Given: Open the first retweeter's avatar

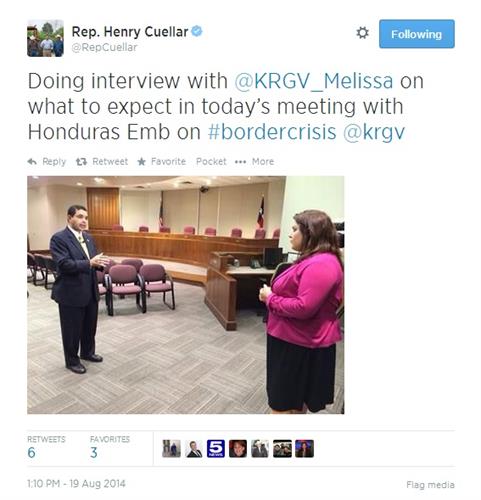Looking at the screenshot, I should coord(171,448).
